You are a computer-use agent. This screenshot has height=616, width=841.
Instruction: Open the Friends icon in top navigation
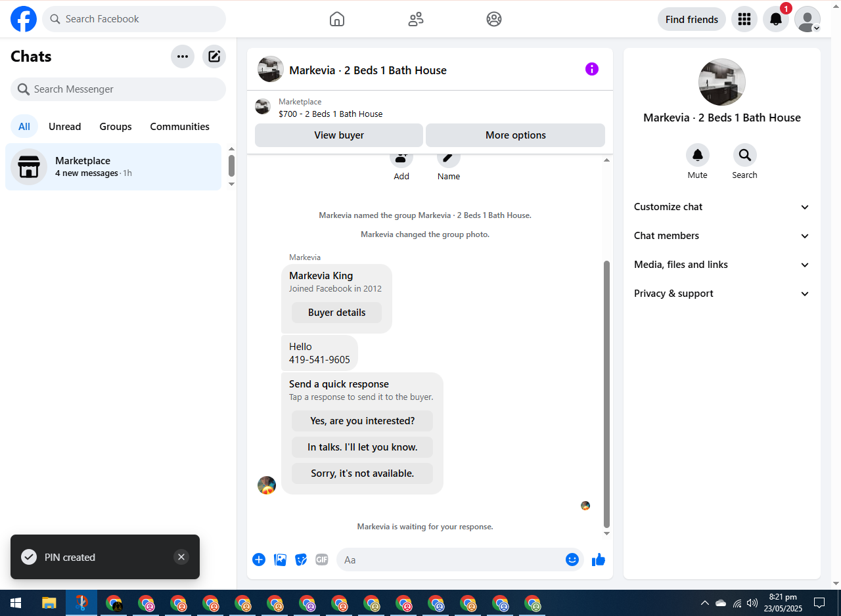click(x=416, y=19)
